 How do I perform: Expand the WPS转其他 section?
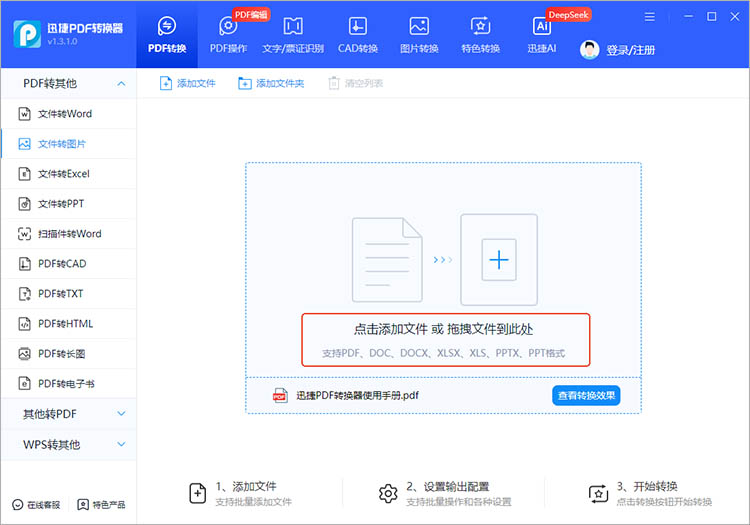(x=68, y=445)
